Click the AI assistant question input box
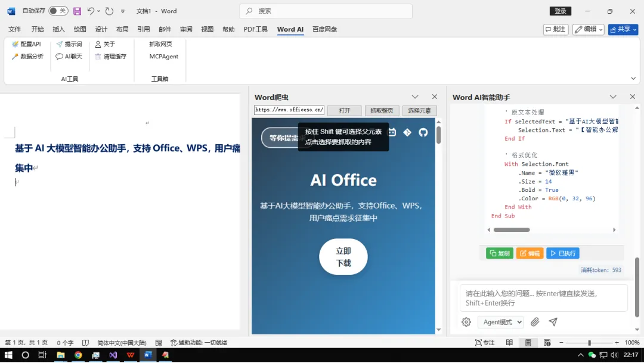 click(543, 298)
